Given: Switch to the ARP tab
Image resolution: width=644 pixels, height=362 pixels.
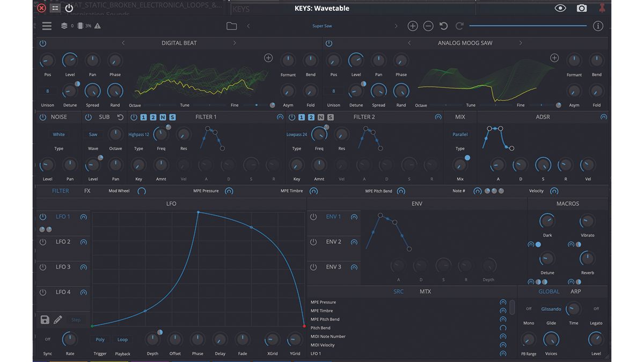Looking at the screenshot, I should [x=575, y=291].
